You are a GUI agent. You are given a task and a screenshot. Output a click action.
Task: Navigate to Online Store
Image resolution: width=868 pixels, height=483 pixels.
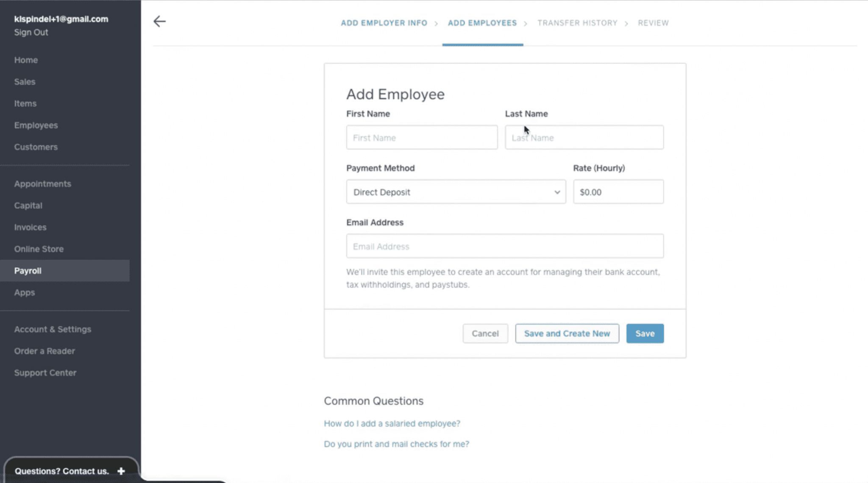tap(39, 249)
